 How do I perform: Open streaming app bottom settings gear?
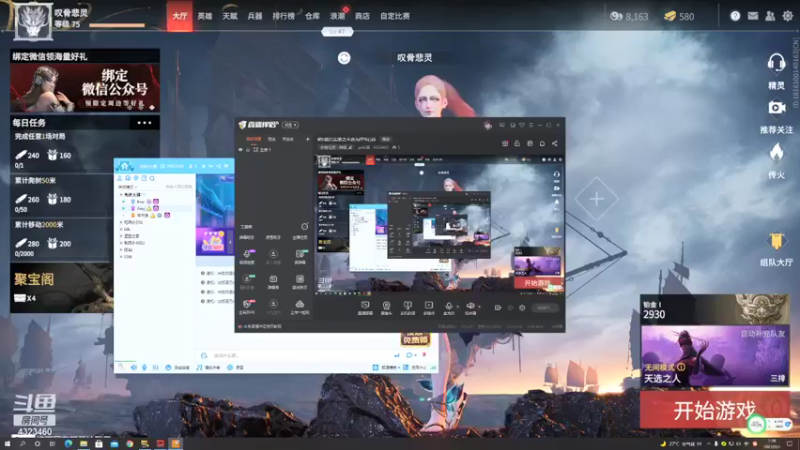click(x=522, y=308)
